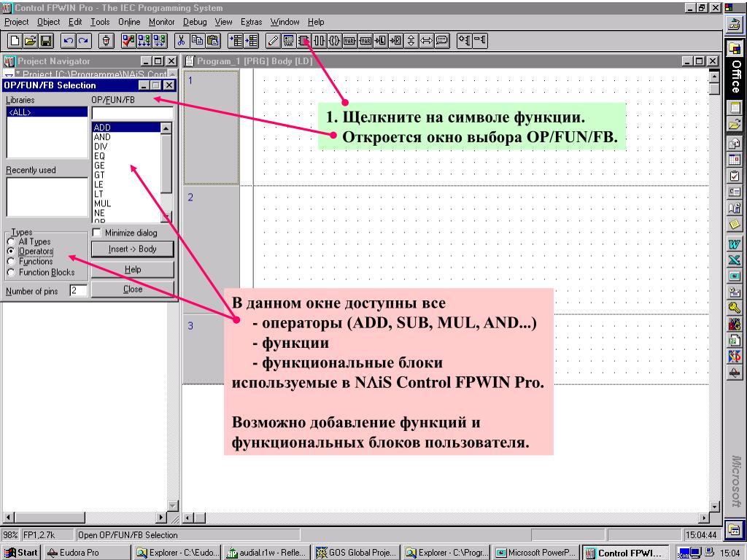Copy selection using the copy icon

coord(197,41)
